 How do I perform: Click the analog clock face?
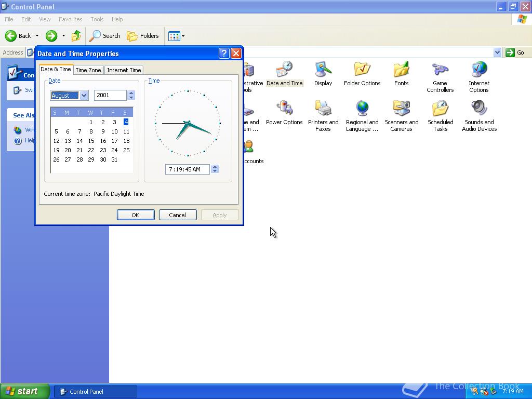click(188, 123)
